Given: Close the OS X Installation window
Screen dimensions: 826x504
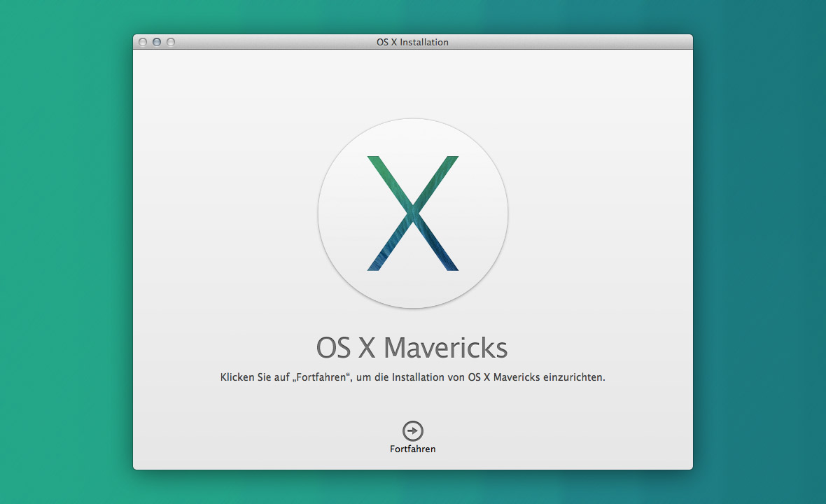Looking at the screenshot, I should [x=143, y=42].
